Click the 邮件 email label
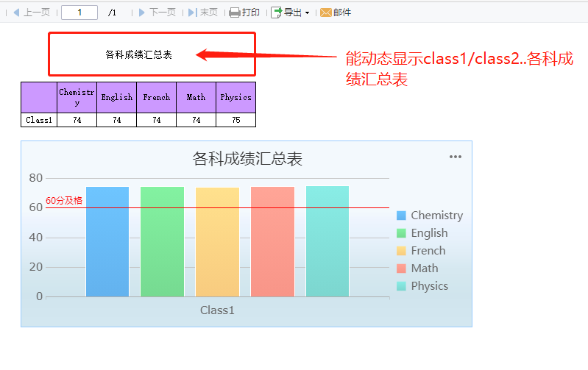The height and width of the screenshot is (370, 588). coord(342,13)
